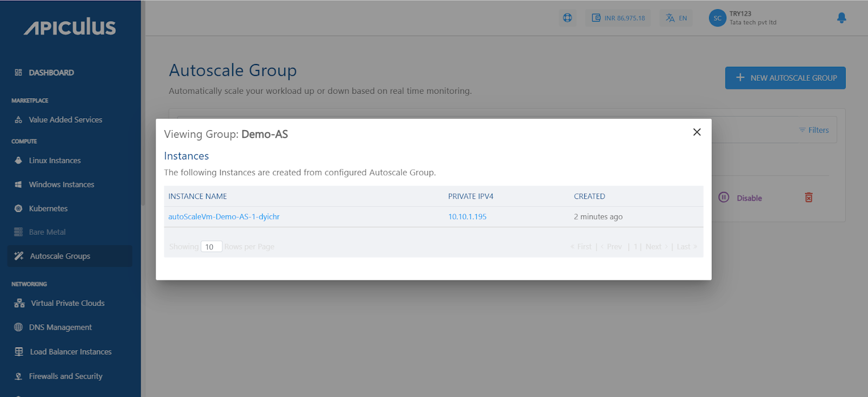868x397 pixels.
Task: Sort by Created column header
Action: 589,196
